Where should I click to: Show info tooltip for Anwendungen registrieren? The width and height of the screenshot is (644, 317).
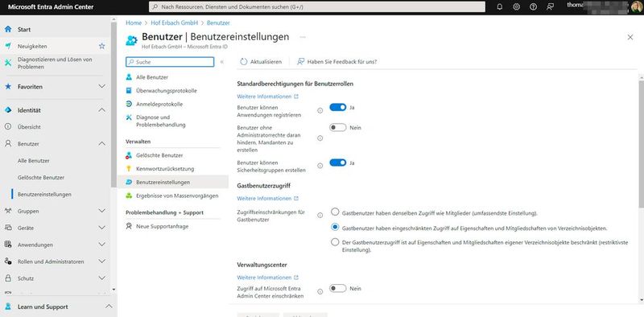pos(320,110)
